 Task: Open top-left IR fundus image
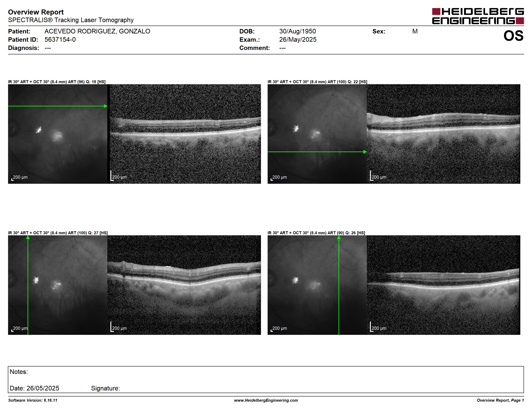(57, 134)
